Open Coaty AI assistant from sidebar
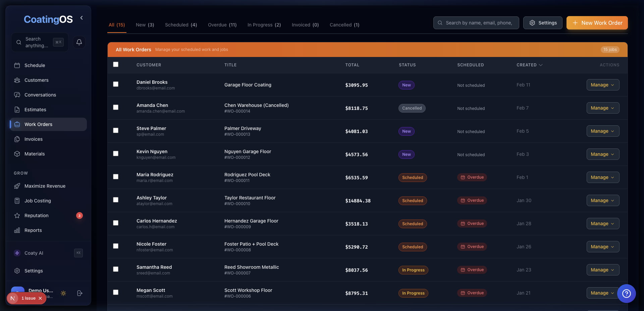The width and height of the screenshot is (644, 311). click(34, 253)
